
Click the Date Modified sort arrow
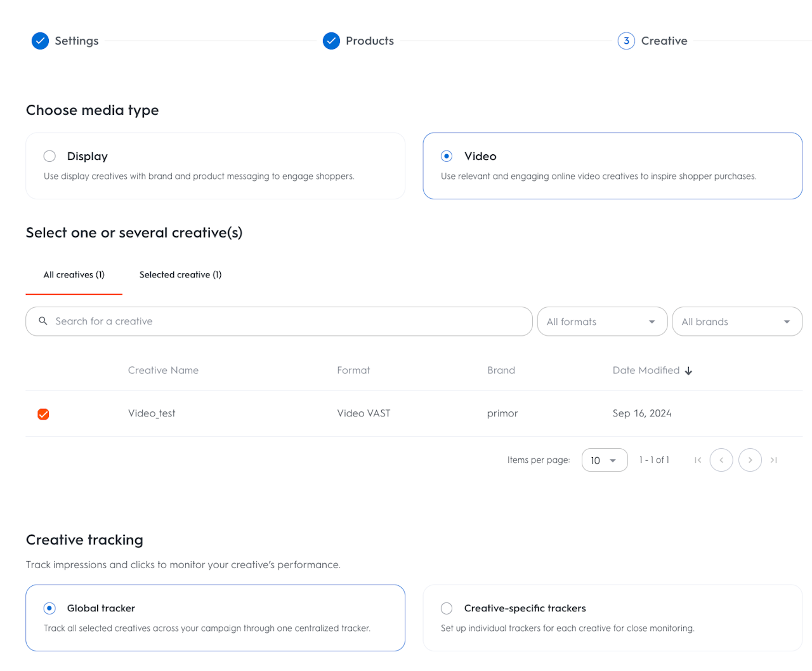coord(688,371)
